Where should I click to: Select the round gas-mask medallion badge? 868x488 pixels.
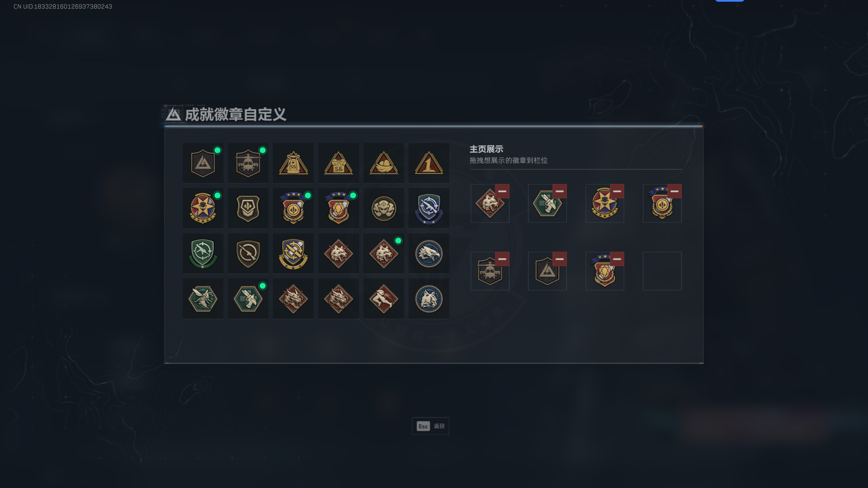pos(383,208)
